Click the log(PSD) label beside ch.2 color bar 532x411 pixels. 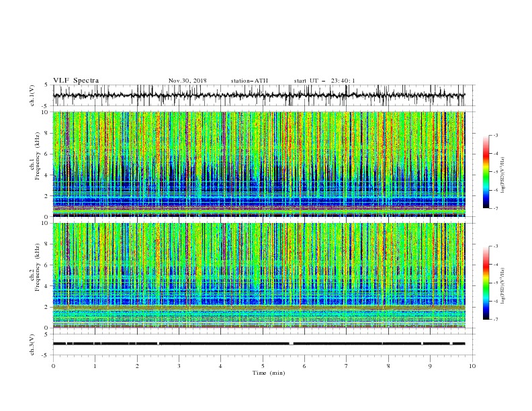click(x=503, y=286)
